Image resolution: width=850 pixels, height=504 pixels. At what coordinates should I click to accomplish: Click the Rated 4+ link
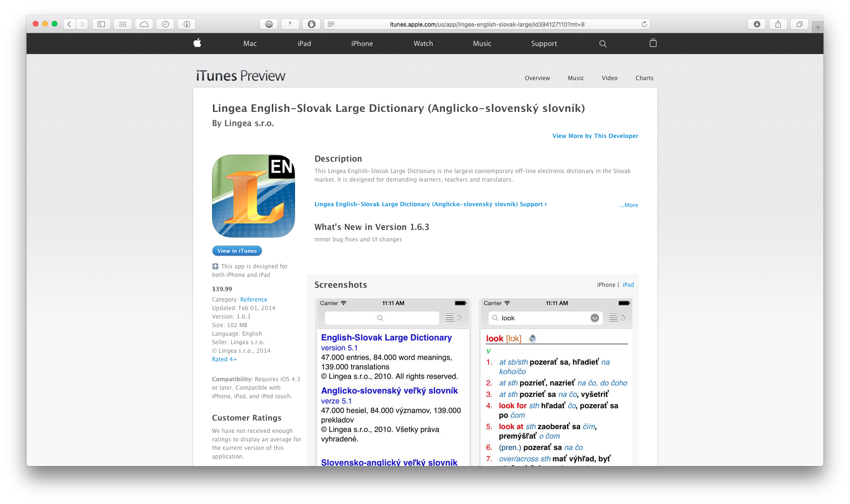click(224, 359)
